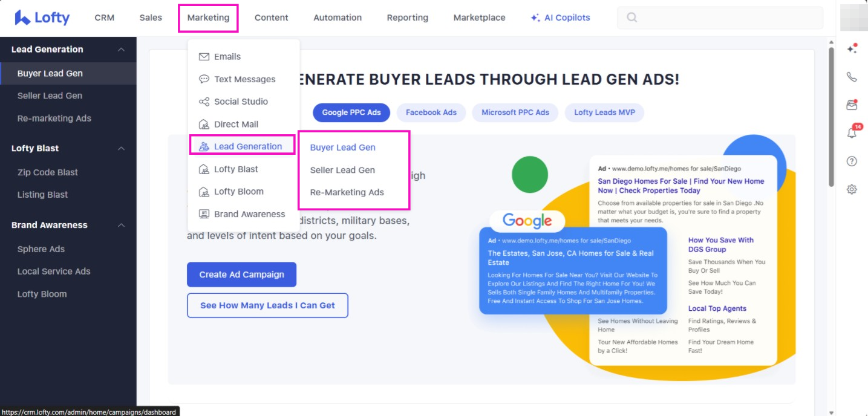The height and width of the screenshot is (416, 868).
Task: Click the search magnifier icon
Action: click(631, 18)
